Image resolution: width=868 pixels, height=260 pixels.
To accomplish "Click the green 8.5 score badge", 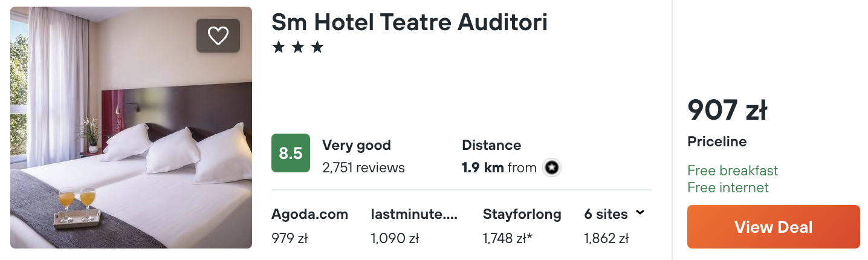I will tap(291, 153).
